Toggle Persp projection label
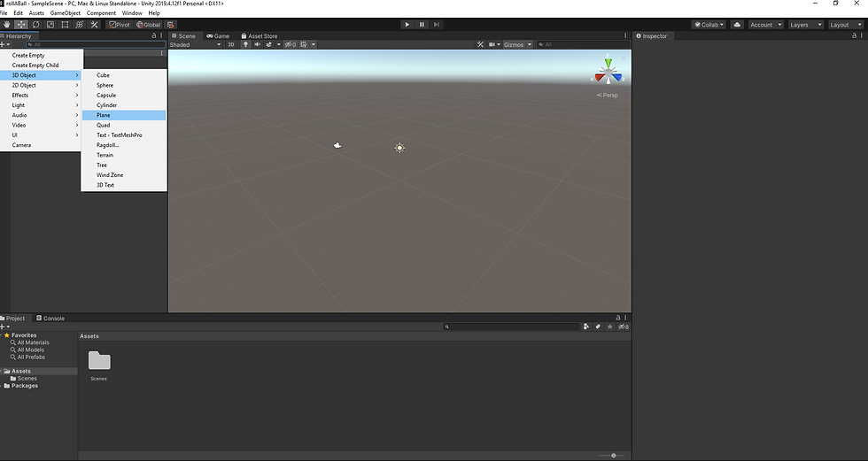Screen dimensions: 868x461 (x=608, y=95)
